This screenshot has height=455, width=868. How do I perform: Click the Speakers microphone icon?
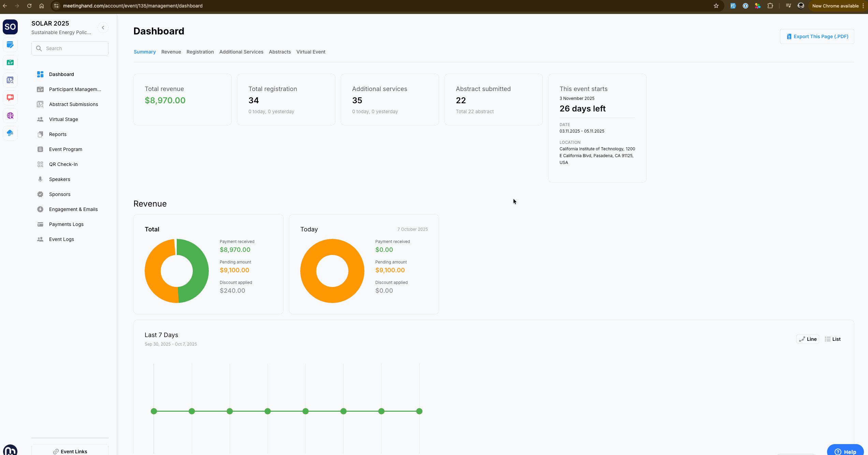coord(40,179)
